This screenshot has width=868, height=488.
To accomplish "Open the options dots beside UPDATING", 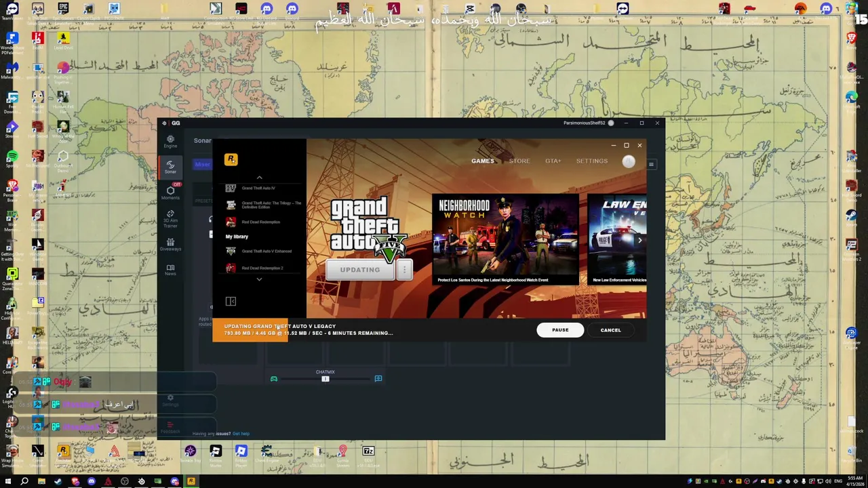I will (x=404, y=270).
